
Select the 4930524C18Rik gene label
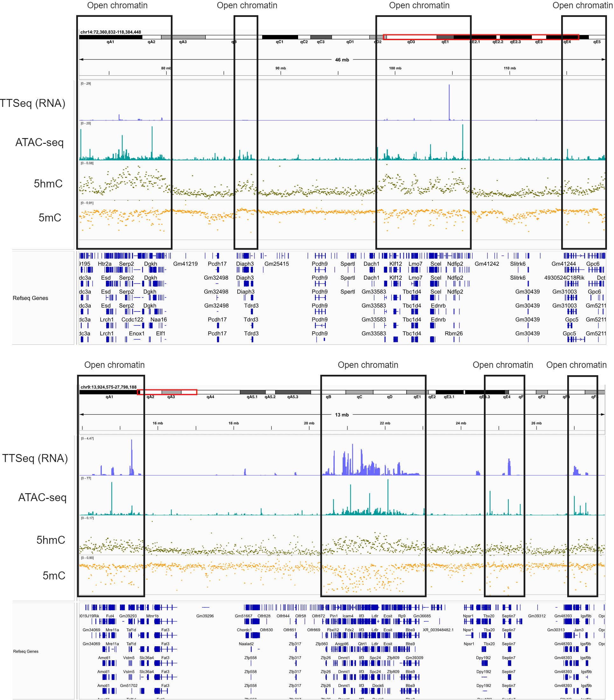pos(564,278)
